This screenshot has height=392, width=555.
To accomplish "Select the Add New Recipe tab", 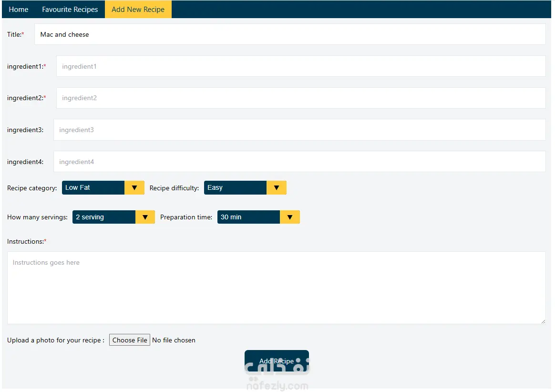I will coord(138,10).
